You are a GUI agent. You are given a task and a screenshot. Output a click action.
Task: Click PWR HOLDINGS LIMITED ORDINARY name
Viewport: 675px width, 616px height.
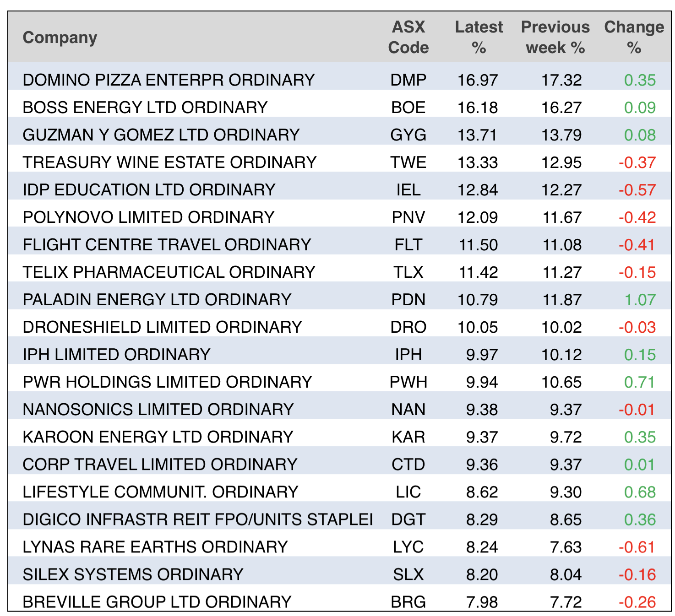[x=167, y=382]
